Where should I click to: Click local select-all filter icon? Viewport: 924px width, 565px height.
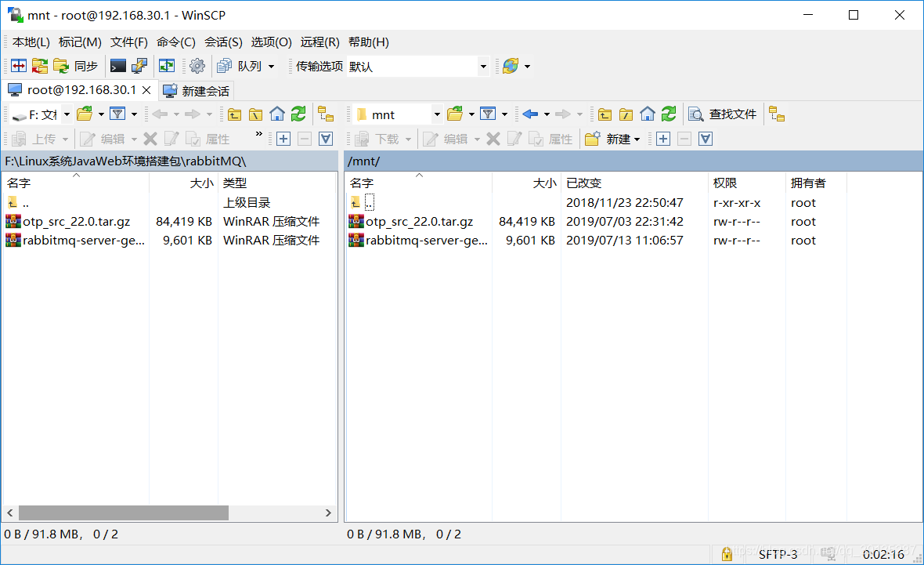(x=326, y=139)
